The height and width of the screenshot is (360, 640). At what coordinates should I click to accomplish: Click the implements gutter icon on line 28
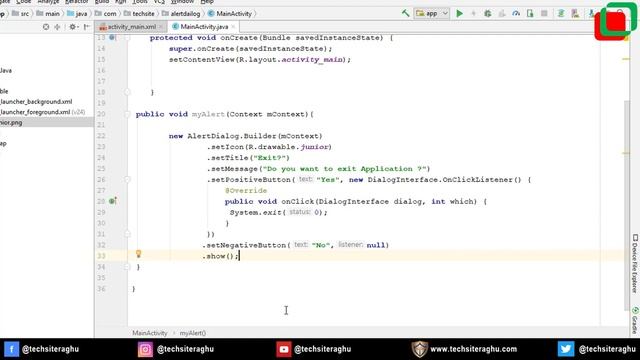(113, 201)
